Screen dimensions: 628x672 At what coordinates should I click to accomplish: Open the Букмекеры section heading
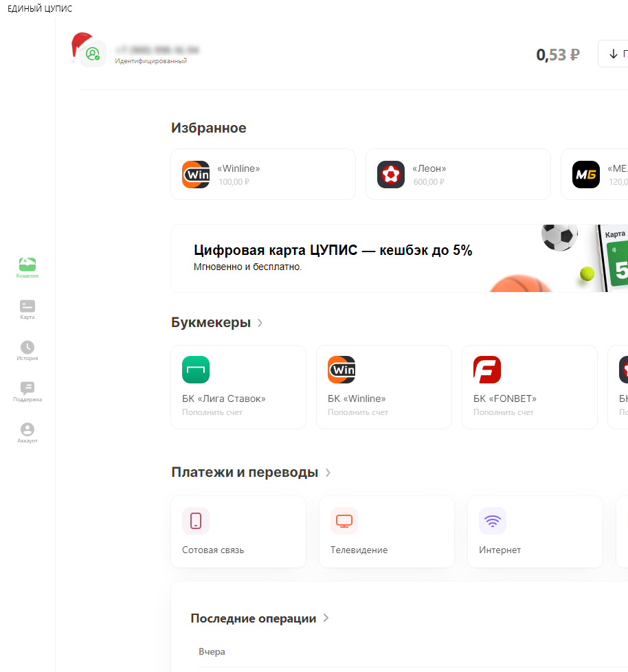(211, 322)
